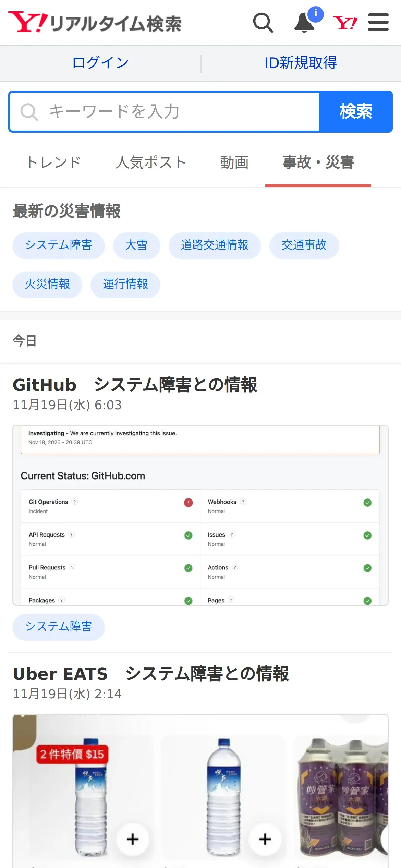
Task: Select the 交通事故 chip
Action: tap(304, 245)
